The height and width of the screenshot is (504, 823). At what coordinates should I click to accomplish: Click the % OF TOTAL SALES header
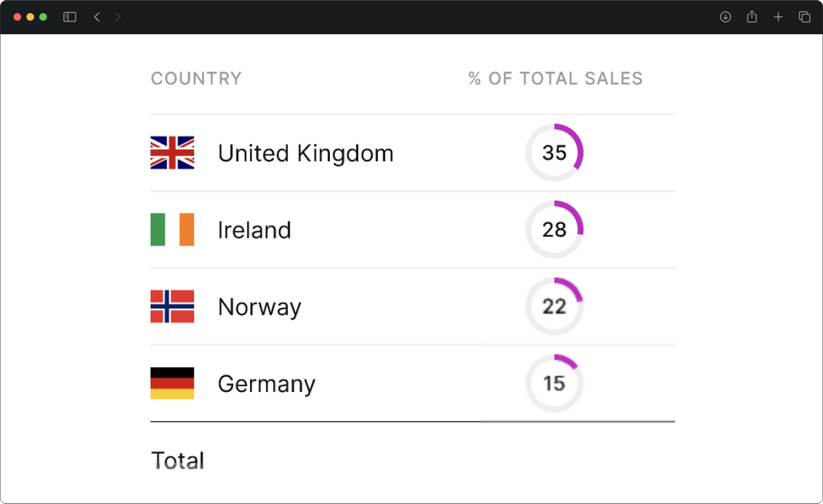556,78
